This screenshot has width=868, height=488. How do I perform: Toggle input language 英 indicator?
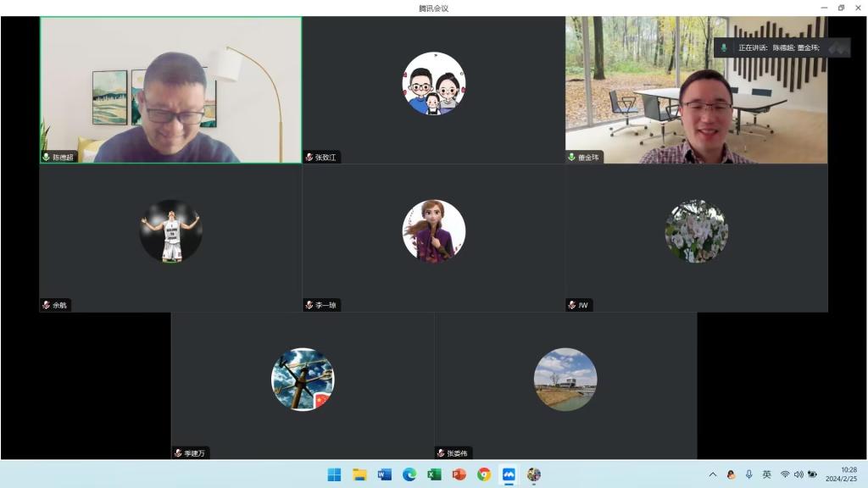coord(766,474)
